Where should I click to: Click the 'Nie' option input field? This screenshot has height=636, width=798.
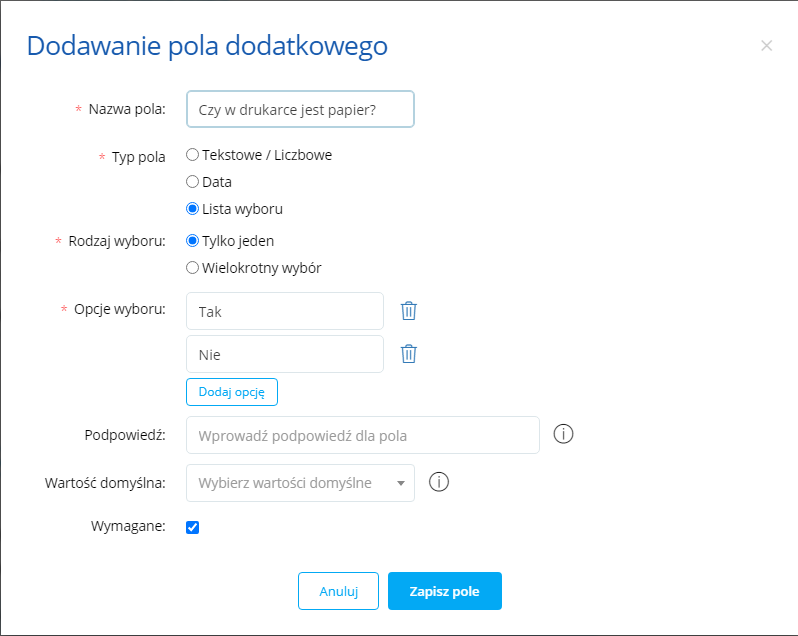(x=285, y=354)
